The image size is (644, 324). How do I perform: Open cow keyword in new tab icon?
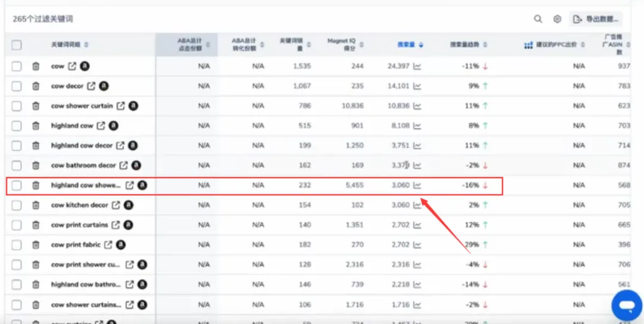click(72, 66)
